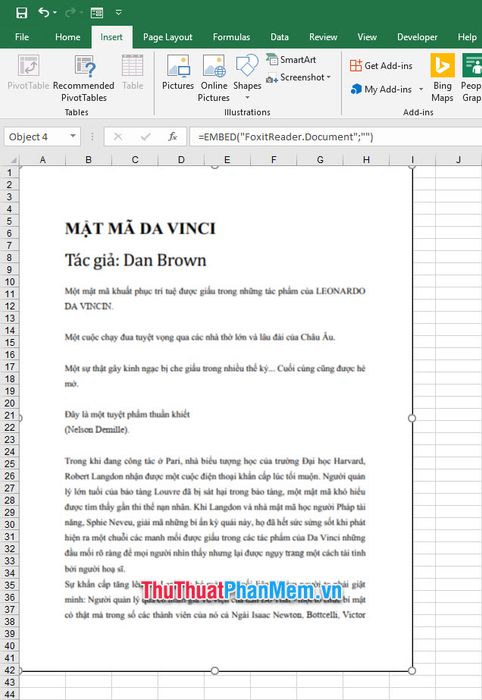The width and height of the screenshot is (482, 700).
Task: Click the Redo arrow
Action: click(70, 12)
